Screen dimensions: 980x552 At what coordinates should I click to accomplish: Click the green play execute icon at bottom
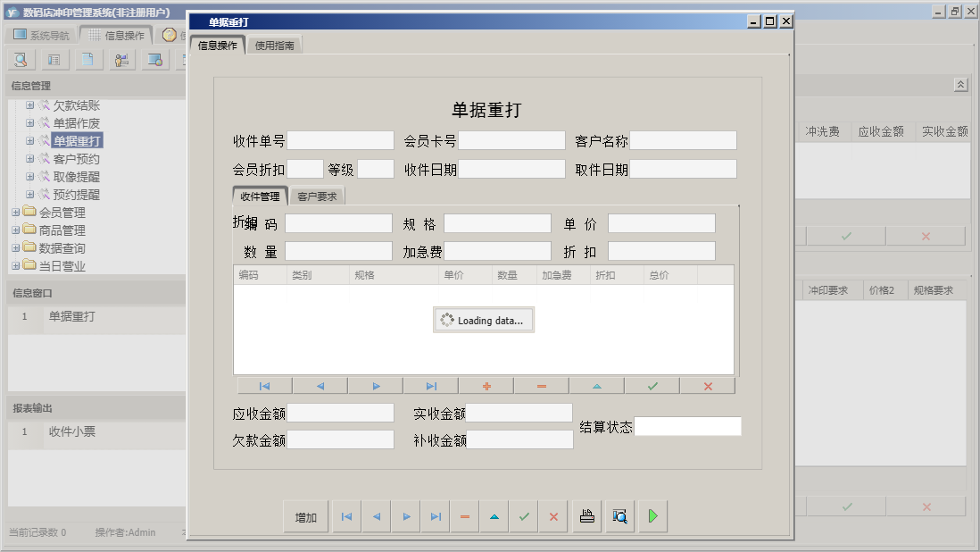point(652,515)
